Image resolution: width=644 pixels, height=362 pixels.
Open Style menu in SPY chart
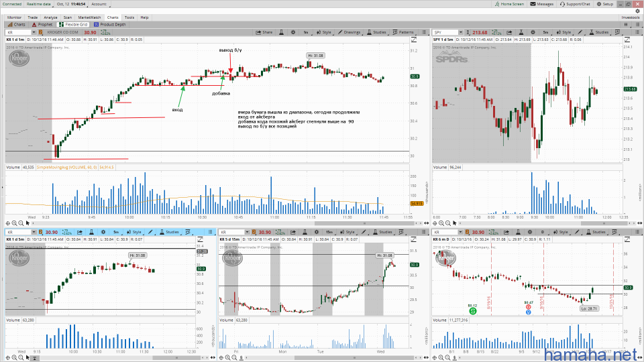click(564, 32)
